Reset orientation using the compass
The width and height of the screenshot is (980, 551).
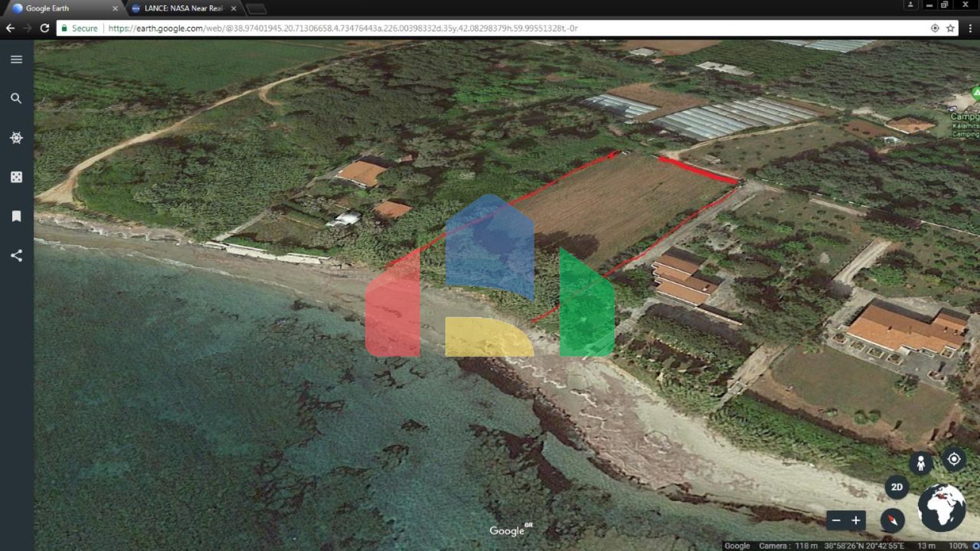892,520
